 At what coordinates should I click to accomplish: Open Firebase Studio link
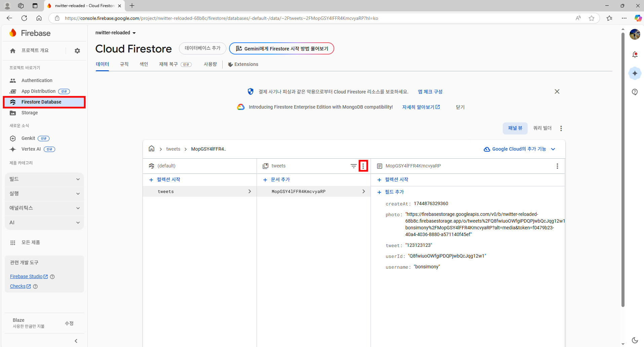[29, 276]
